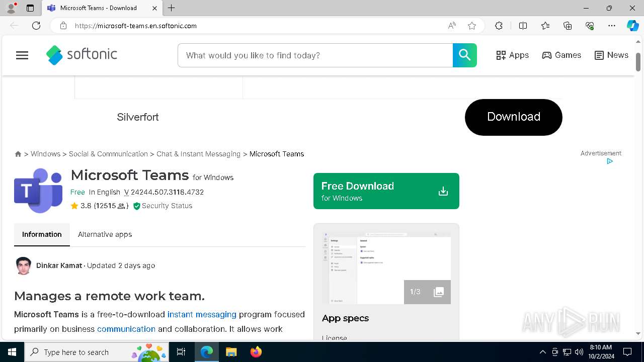Switch to the Alternative apps tab
644x362 pixels.
tap(105, 234)
